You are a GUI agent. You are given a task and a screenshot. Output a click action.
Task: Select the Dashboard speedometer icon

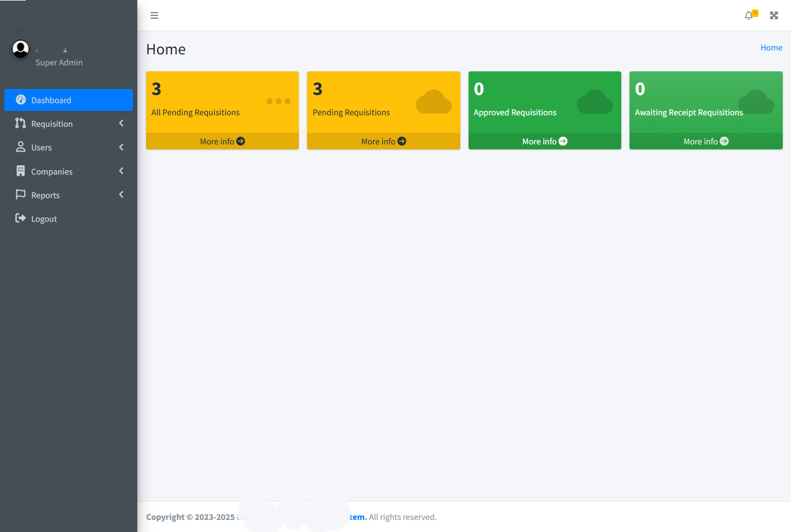pos(21,100)
